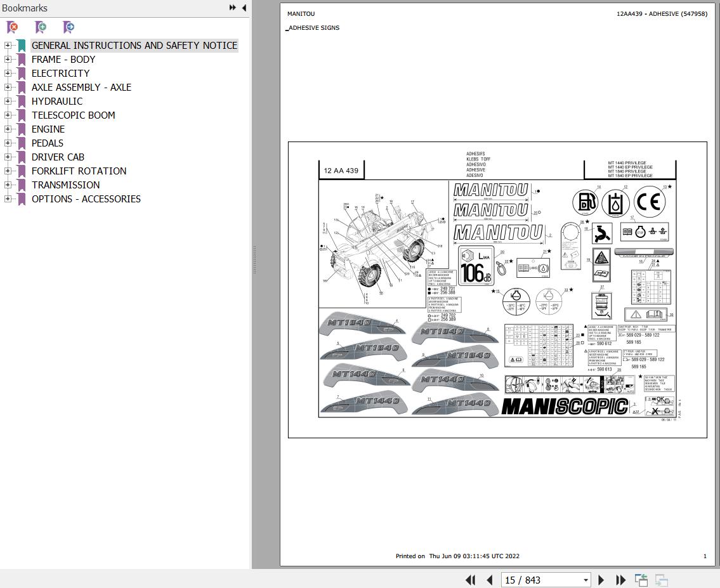Click the telehandler exploded view drawing
The image size is (720, 588).
coord(381,248)
